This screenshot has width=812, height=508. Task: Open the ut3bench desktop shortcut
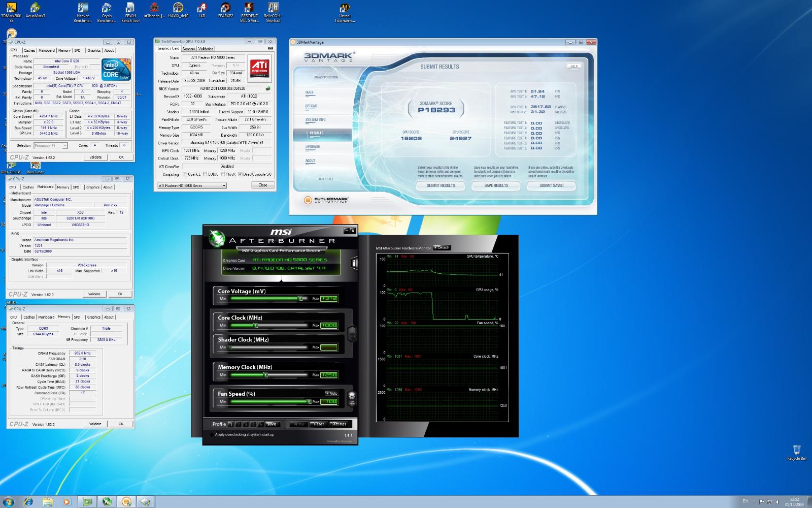[x=154, y=11]
